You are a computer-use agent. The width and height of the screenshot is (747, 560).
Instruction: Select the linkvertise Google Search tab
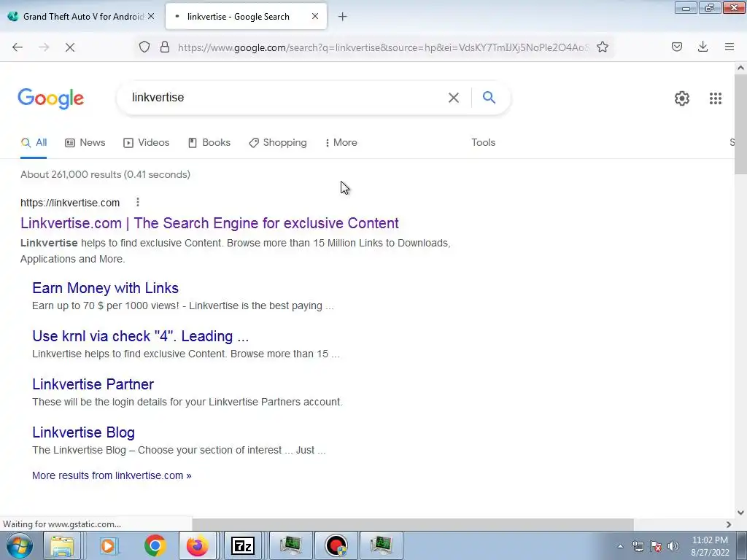[246, 17]
